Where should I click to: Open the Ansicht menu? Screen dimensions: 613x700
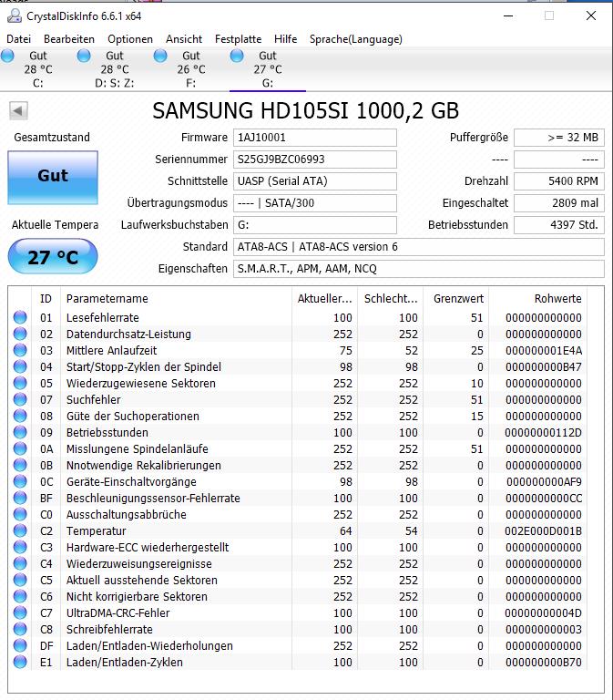point(184,39)
